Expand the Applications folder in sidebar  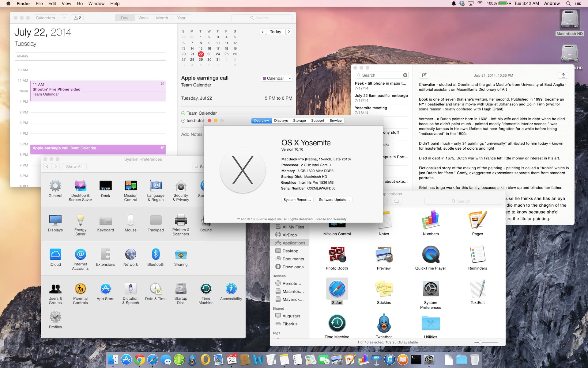293,243
